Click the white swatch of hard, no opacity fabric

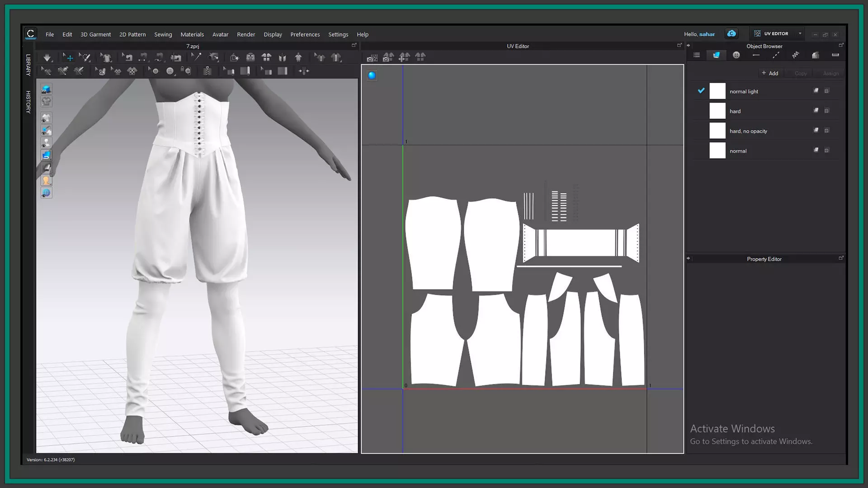717,131
